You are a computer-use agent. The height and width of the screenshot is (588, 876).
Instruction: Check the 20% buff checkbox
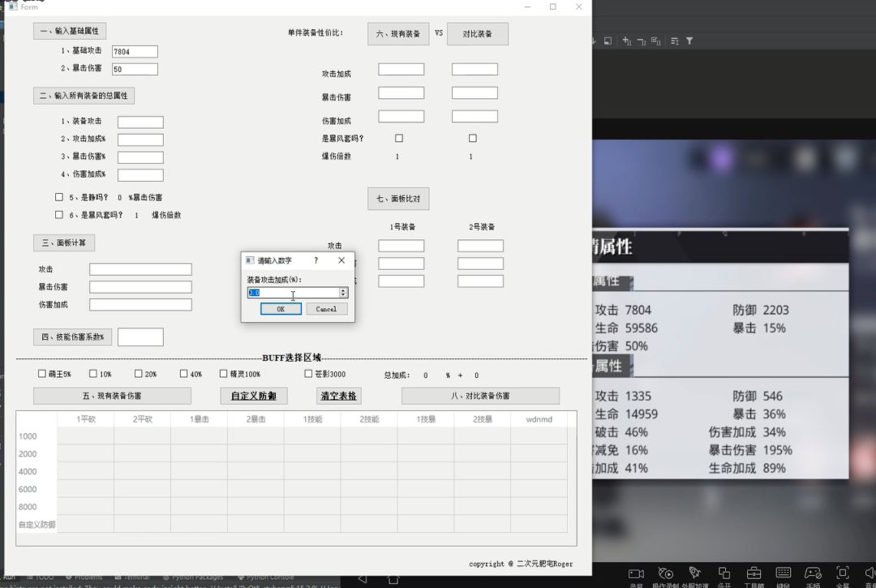tap(138, 374)
